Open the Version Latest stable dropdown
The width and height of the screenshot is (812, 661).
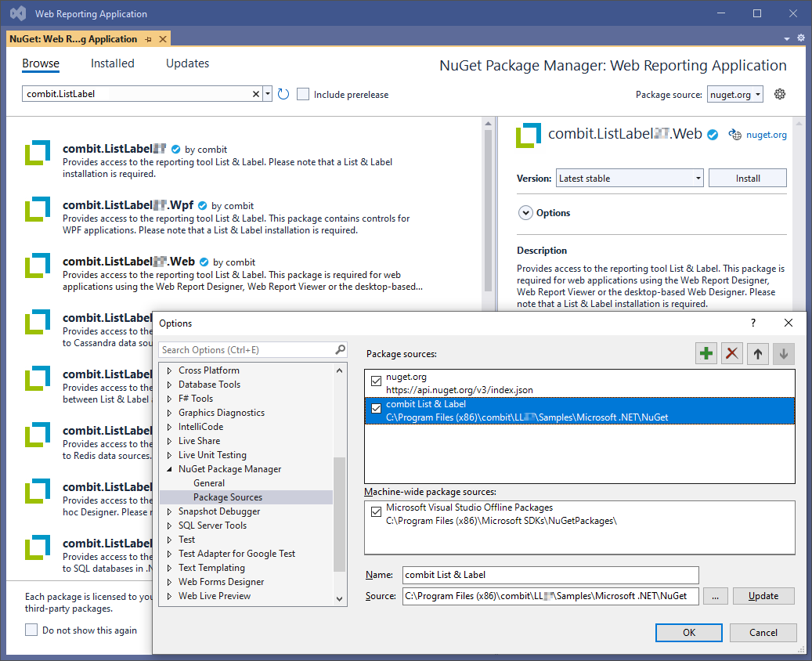(630, 179)
